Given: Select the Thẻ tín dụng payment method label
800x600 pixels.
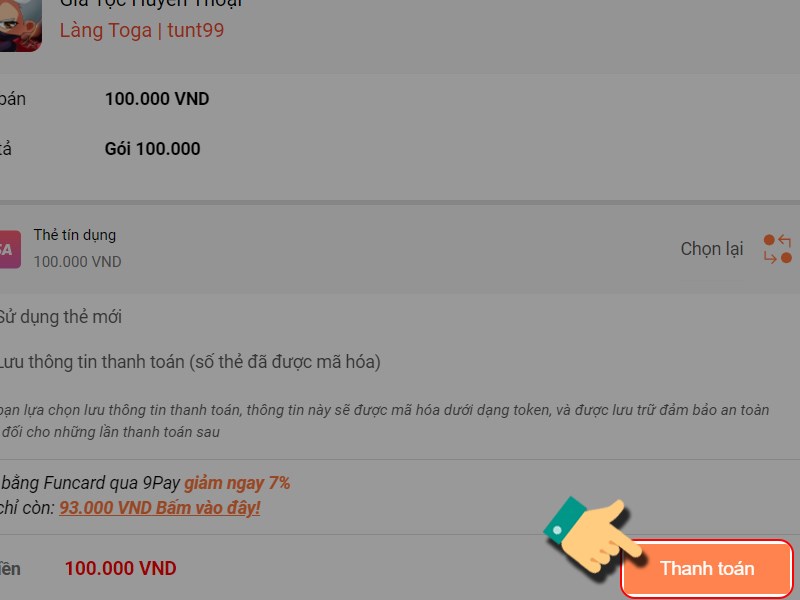Looking at the screenshot, I should tap(75, 235).
